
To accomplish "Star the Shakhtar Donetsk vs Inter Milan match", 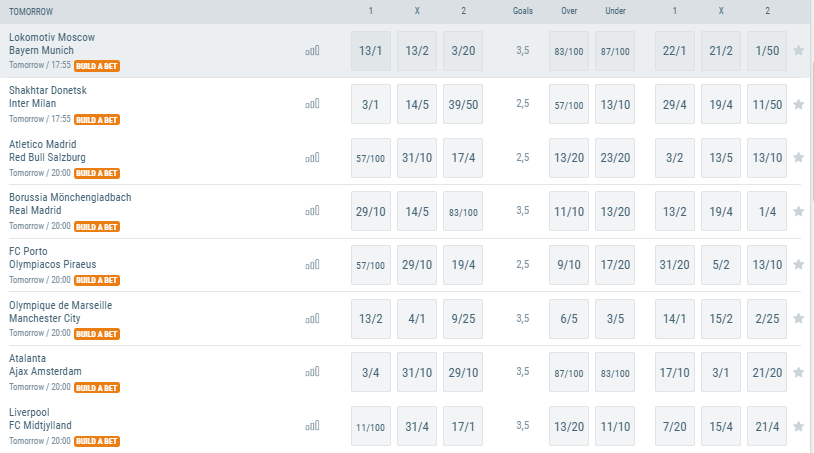I will (798, 104).
